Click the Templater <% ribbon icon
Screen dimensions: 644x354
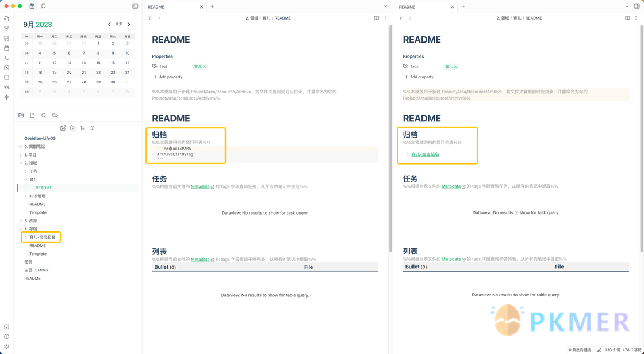(6, 87)
